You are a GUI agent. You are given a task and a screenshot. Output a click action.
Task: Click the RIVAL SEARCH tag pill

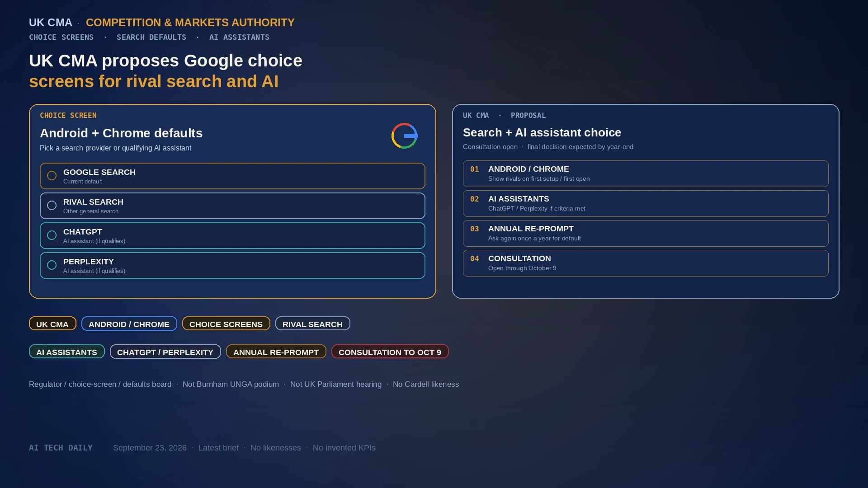(x=312, y=324)
